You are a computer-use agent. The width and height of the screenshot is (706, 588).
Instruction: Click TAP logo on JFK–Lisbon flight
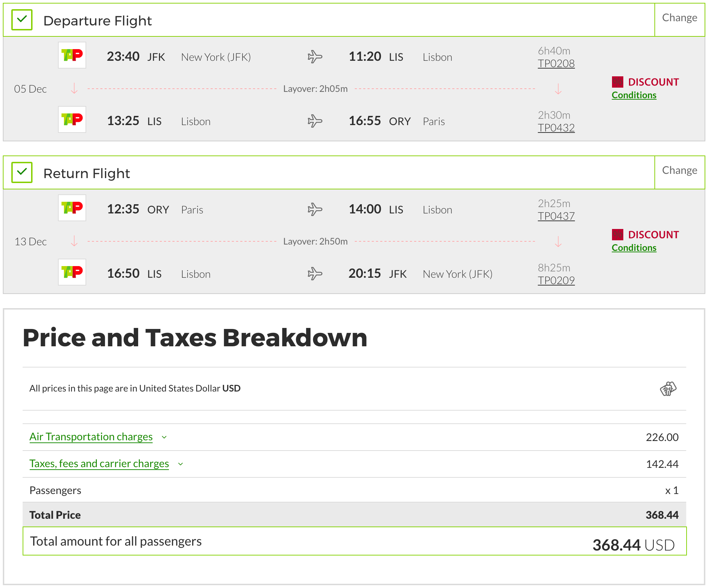pos(72,55)
